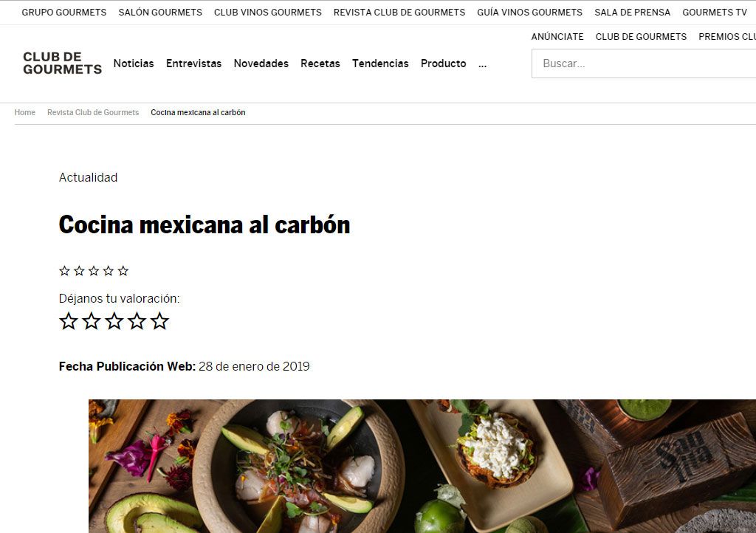Viewport: 756px width, 533px height.
Task: Open the Club de Gourmets secondary link
Action: pyautogui.click(x=641, y=37)
